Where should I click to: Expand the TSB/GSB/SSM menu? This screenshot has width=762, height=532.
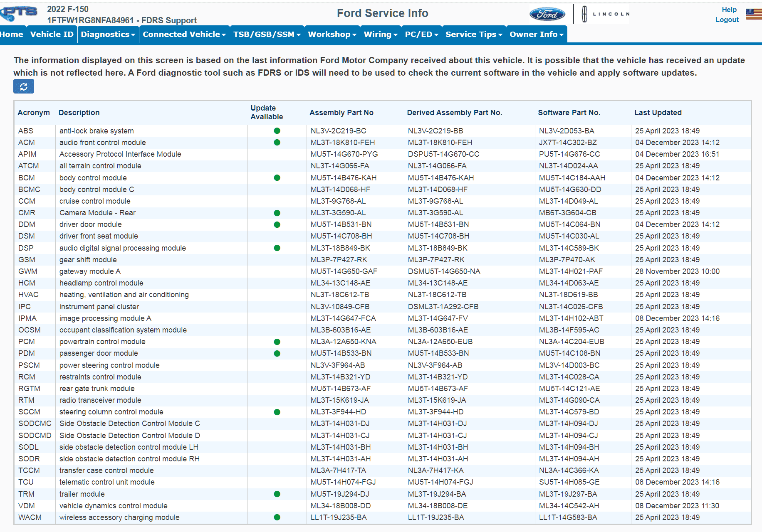click(267, 34)
